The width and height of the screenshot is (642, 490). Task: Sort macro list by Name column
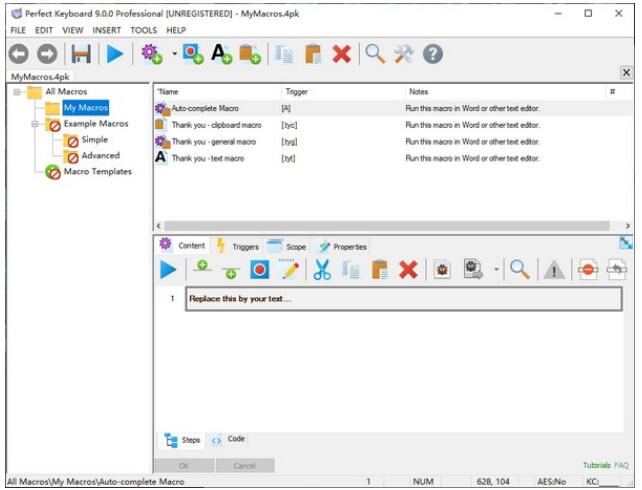point(217,92)
